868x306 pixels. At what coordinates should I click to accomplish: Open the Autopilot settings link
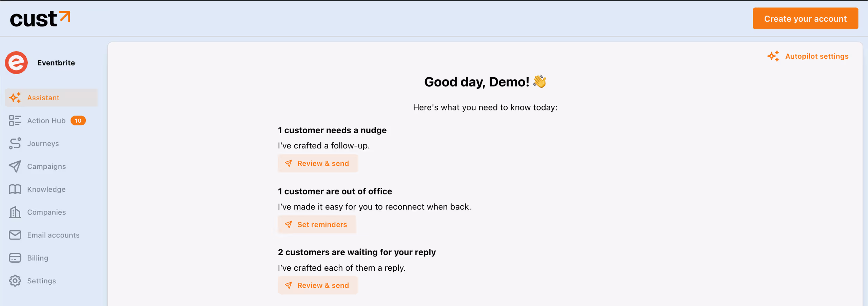tap(816, 56)
